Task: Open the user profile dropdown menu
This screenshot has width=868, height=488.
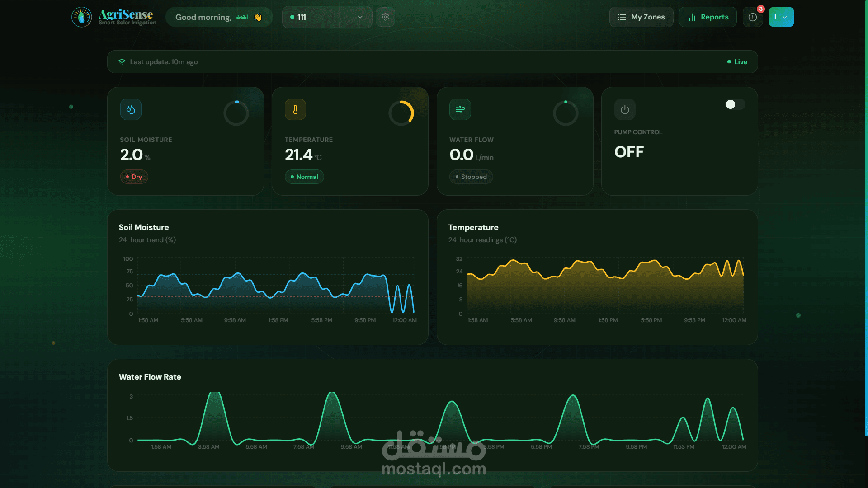Action: (x=781, y=17)
